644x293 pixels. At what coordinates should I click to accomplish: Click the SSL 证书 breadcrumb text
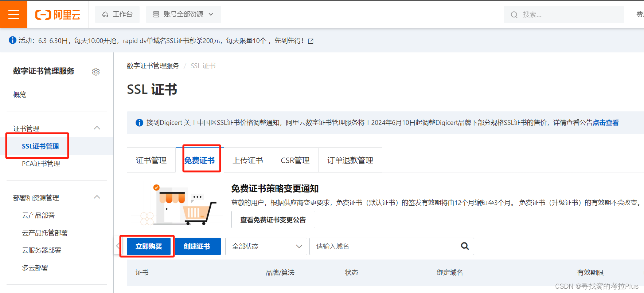[x=203, y=66]
